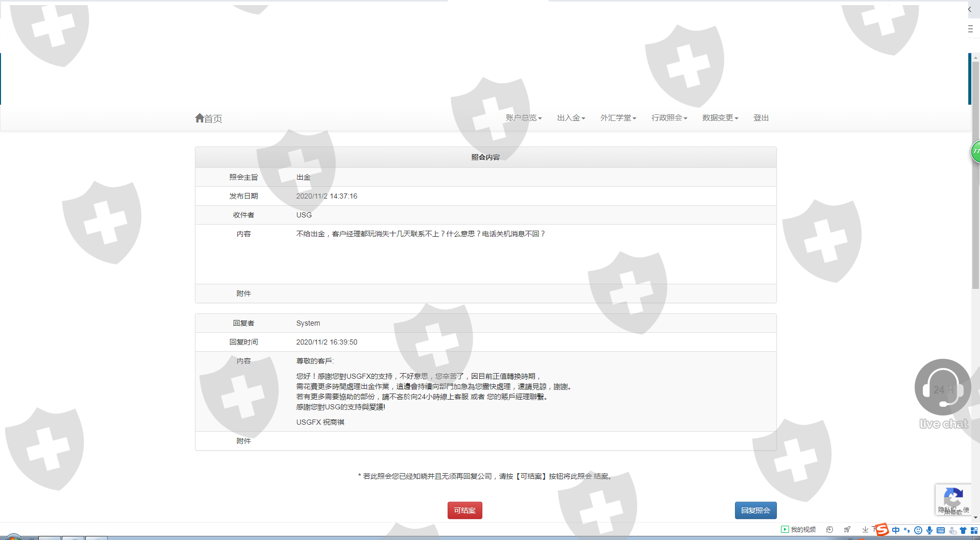The height and width of the screenshot is (540, 980).
Task: Open the Sogou soft keyboard icon
Action: [941, 530]
